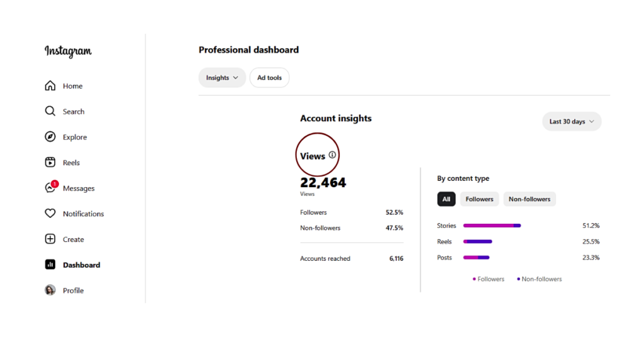The height and width of the screenshot is (338, 644).
Task: Open the Insights dropdown
Action: [x=222, y=77]
